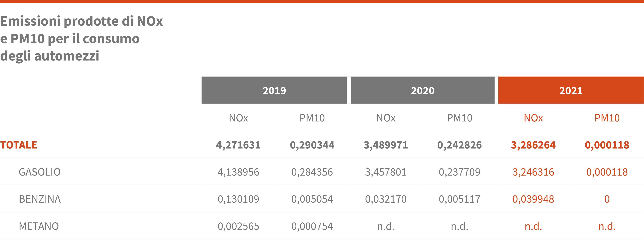Screen dimensions: 644x248
Task: Select the total cell 0,242826
Action: [459, 145]
